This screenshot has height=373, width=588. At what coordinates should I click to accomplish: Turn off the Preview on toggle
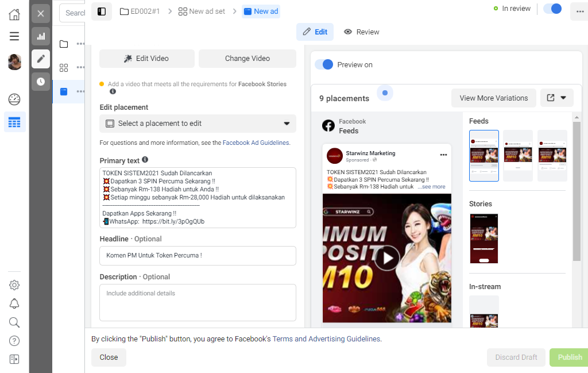click(x=324, y=64)
